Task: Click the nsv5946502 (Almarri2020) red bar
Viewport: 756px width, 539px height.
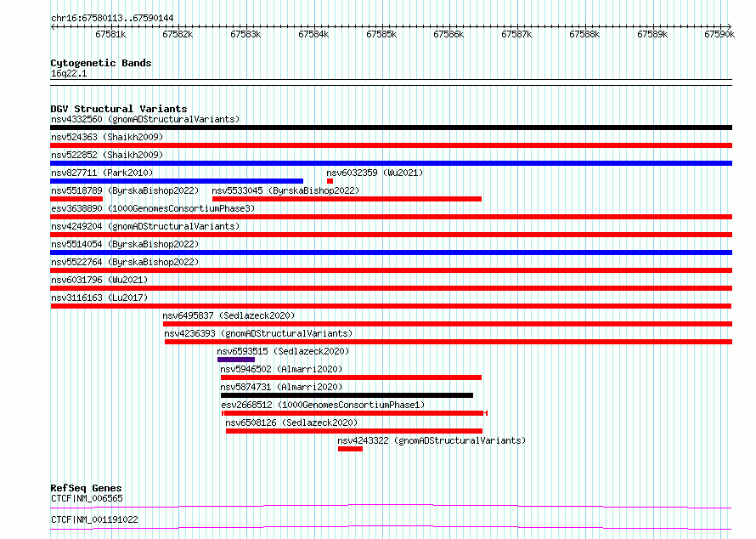Action: (351, 377)
